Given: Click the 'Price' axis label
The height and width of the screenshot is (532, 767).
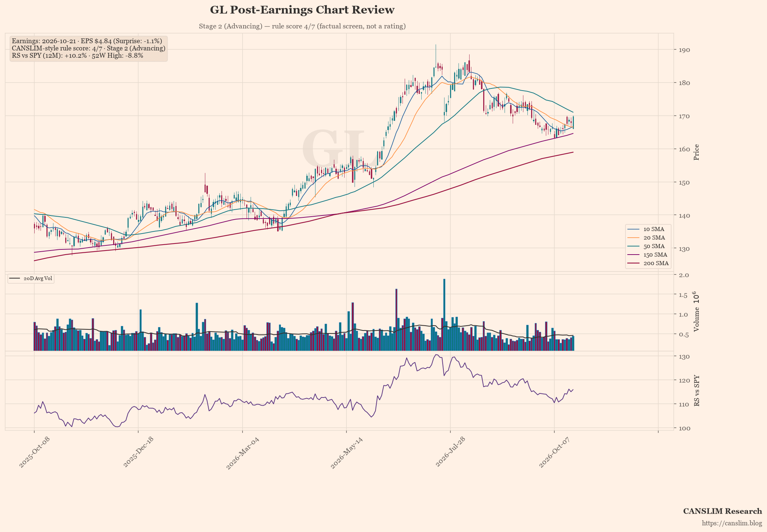Looking at the screenshot, I should (x=696, y=152).
